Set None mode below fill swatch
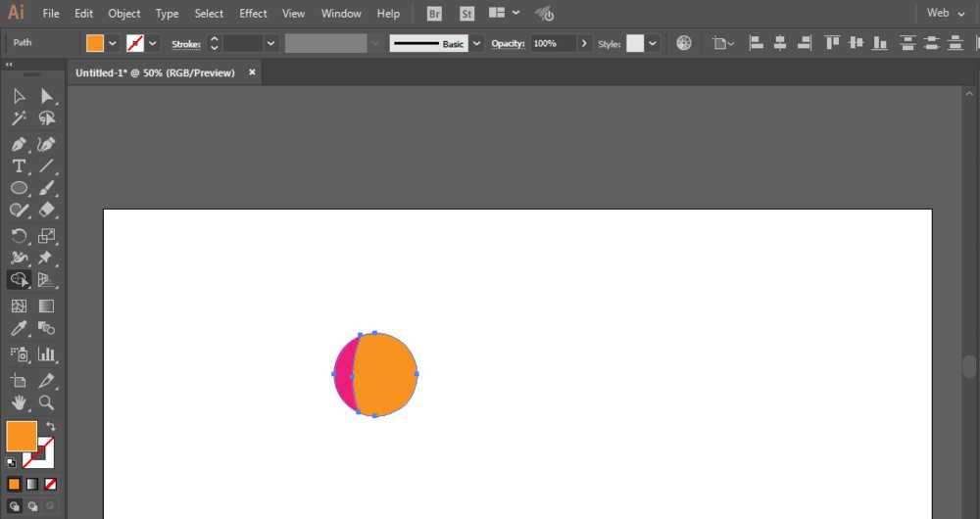Viewport: 980px width, 519px height. pos(51,484)
